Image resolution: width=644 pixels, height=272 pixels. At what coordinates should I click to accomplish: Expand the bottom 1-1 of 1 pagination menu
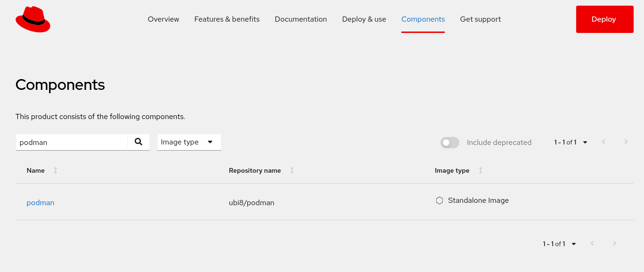559,244
